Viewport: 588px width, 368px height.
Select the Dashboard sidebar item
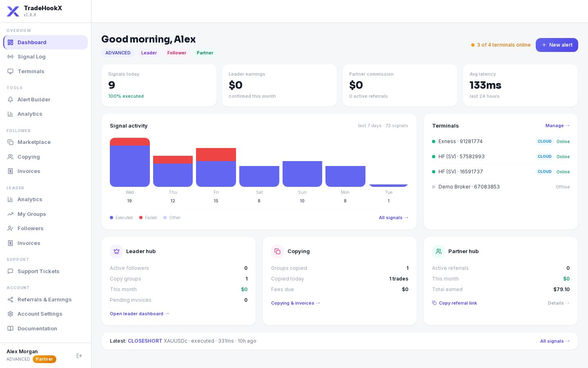tap(45, 43)
